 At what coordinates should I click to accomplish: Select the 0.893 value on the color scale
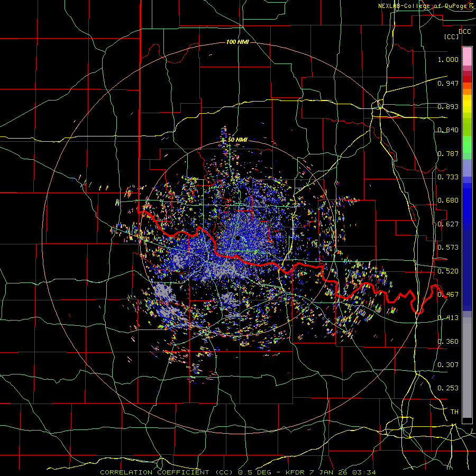[x=448, y=106]
